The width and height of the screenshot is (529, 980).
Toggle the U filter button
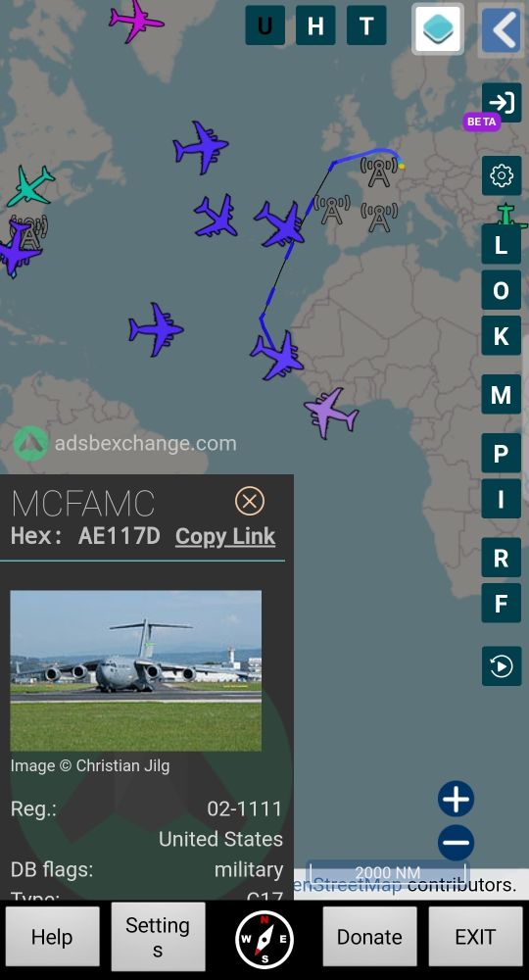[264, 25]
